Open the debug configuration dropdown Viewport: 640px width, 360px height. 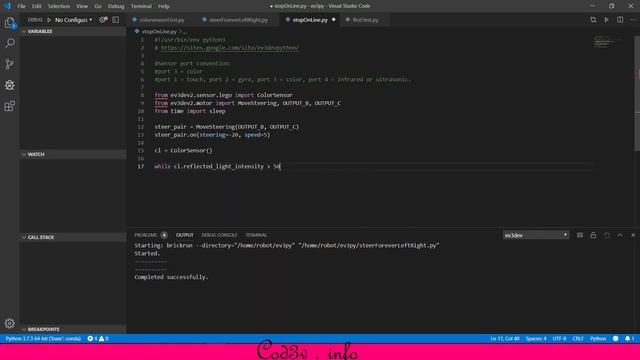point(74,20)
